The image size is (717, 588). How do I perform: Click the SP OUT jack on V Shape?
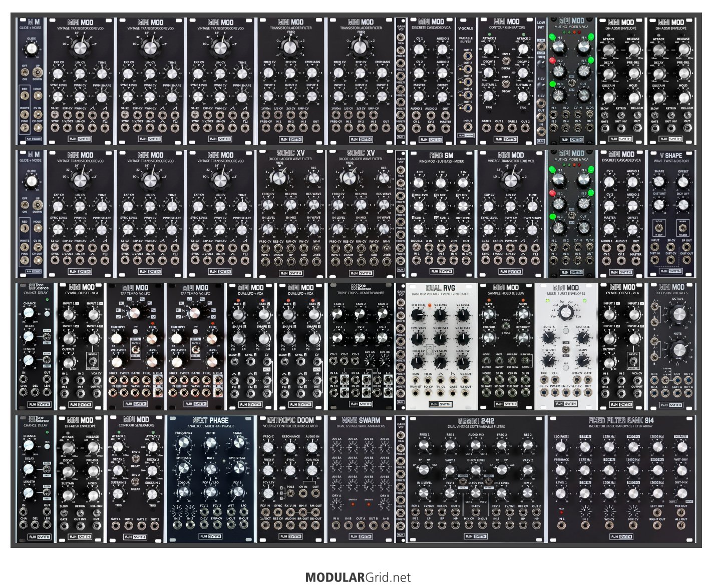coord(687,248)
